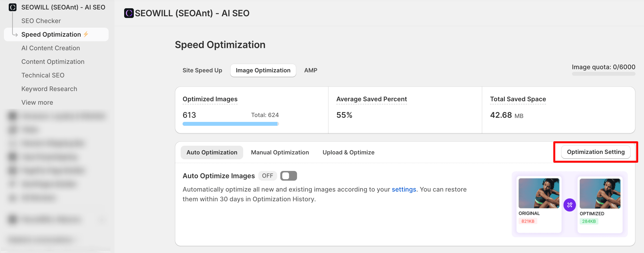This screenshot has width=644, height=253.
Task: Click the purple magic wand icon
Action: [x=569, y=205]
